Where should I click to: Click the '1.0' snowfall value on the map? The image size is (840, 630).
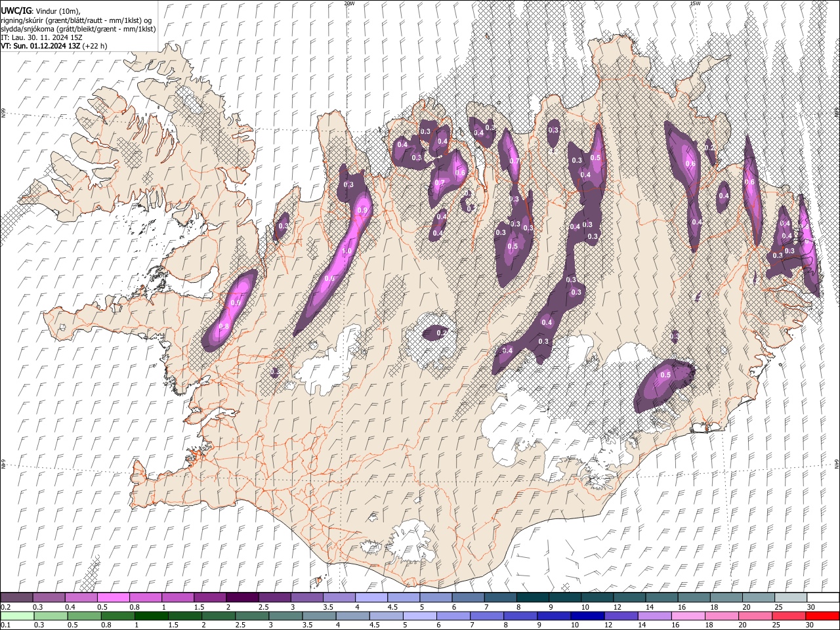[x=346, y=251]
